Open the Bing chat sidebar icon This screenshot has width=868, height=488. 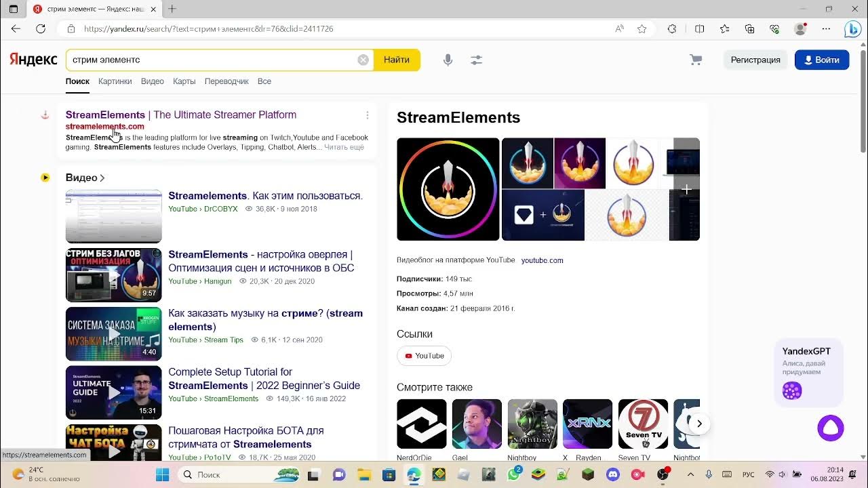tap(853, 29)
